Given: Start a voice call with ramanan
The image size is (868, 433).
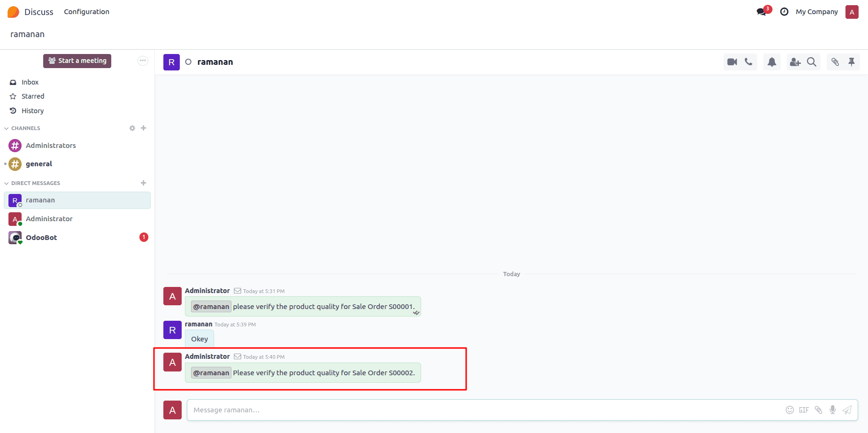Looking at the screenshot, I should [x=749, y=62].
